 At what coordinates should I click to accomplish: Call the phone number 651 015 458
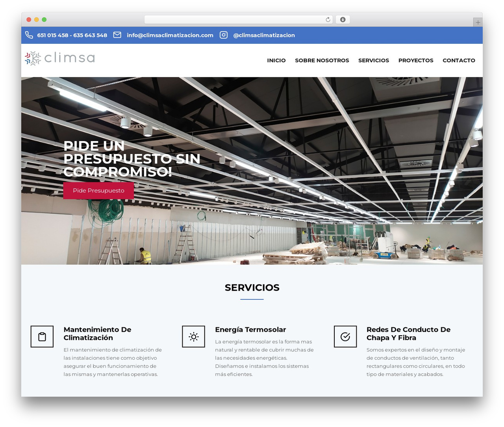[x=53, y=35]
